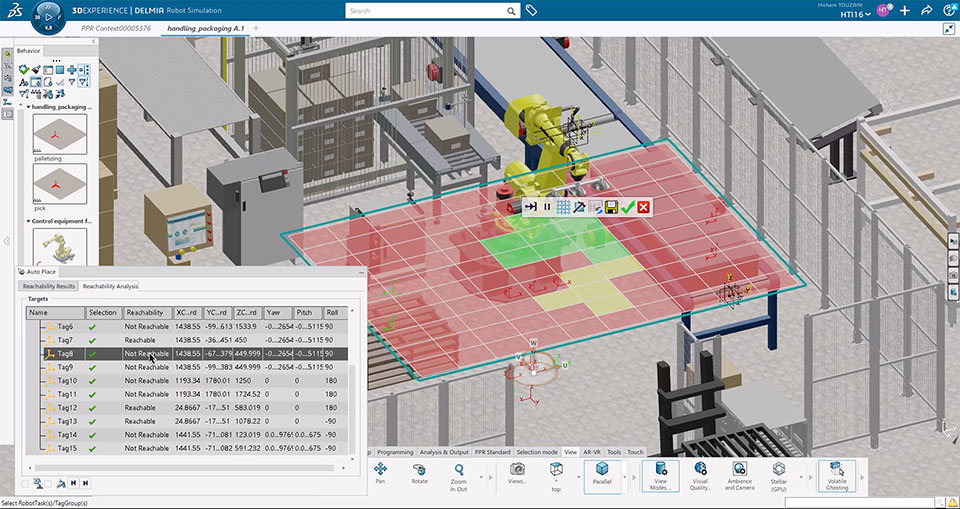Click the 3DEXPERIENCE compass play button
This screenshot has width=960, height=509.
click(x=47, y=15)
